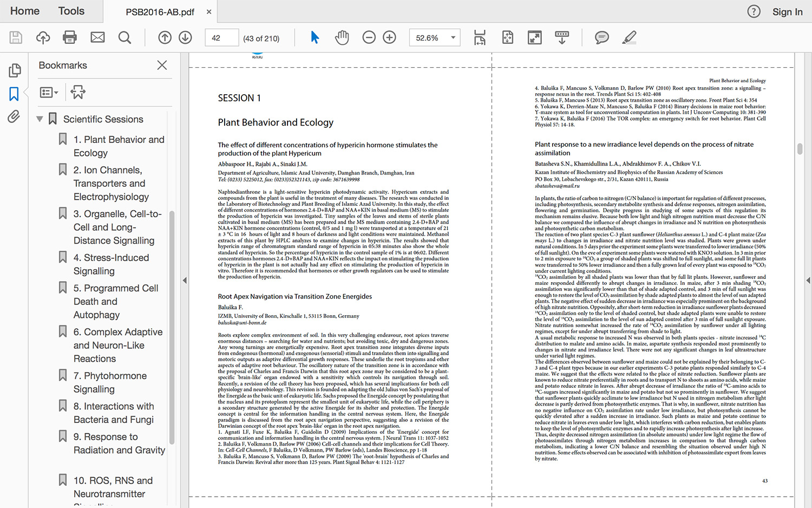This screenshot has width=812, height=508.
Task: Select the Highlight text pen tool
Action: pos(629,37)
